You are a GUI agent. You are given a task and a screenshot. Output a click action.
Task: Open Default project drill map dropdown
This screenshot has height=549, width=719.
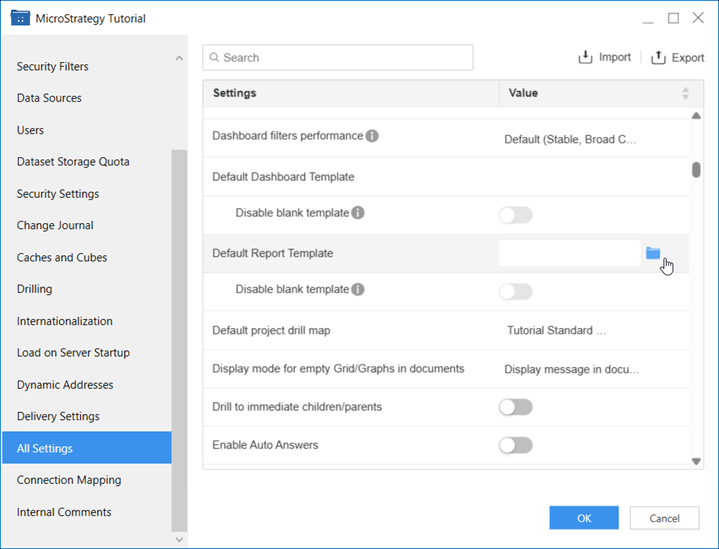coord(556,330)
